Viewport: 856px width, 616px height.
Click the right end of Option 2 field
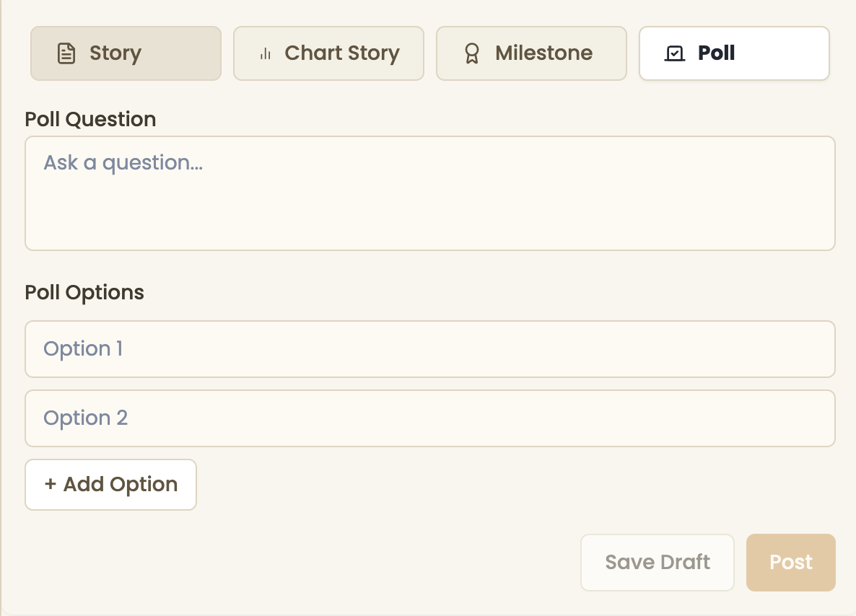[808, 418]
